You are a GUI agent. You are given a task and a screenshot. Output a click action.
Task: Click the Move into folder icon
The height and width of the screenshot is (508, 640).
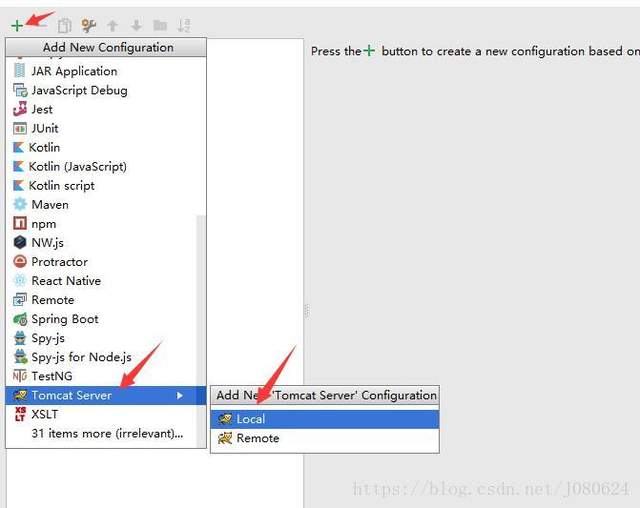(x=160, y=26)
